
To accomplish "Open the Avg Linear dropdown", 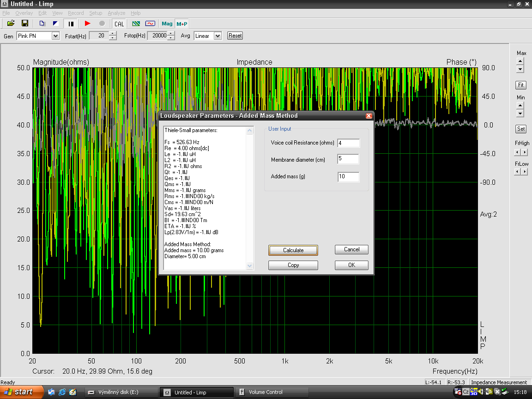I will [x=218, y=36].
